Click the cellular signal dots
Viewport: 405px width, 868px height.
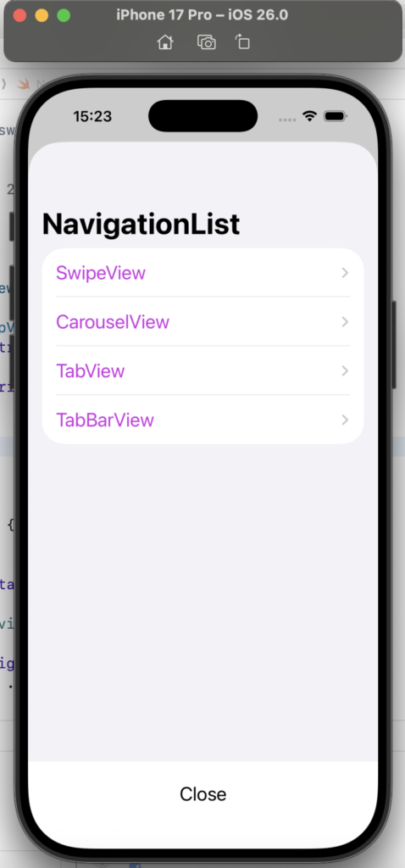tap(287, 119)
